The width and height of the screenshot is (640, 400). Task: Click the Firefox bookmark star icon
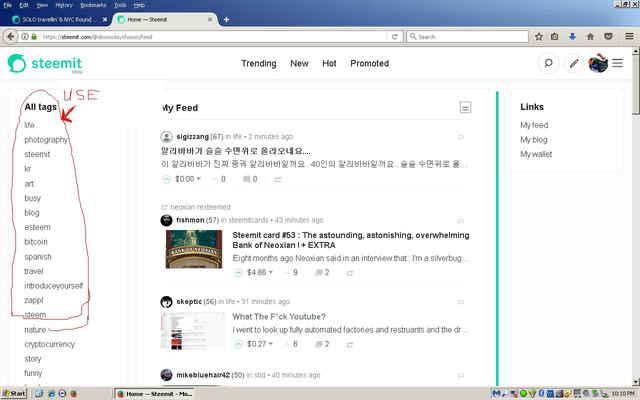point(539,37)
